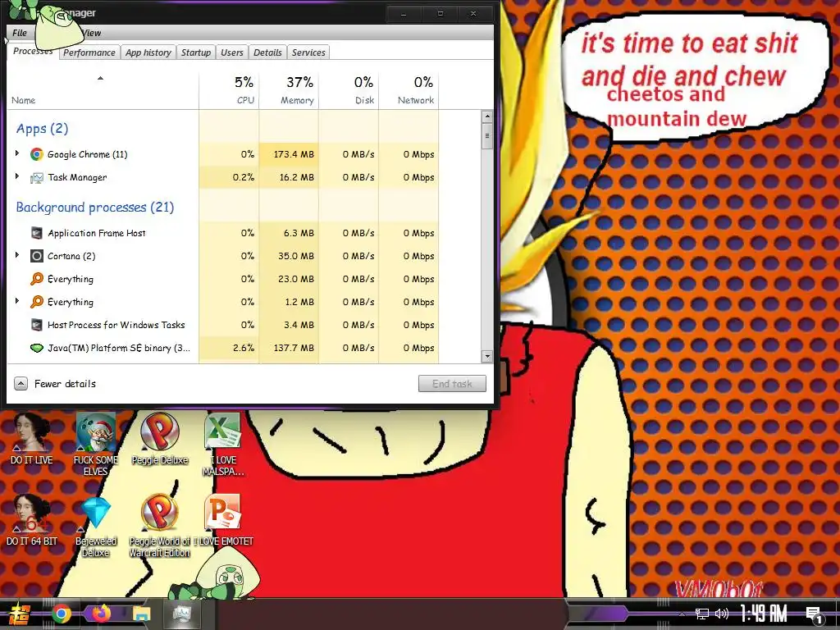The image size is (840, 630).
Task: Switch to the Services tab
Action: tap(308, 52)
